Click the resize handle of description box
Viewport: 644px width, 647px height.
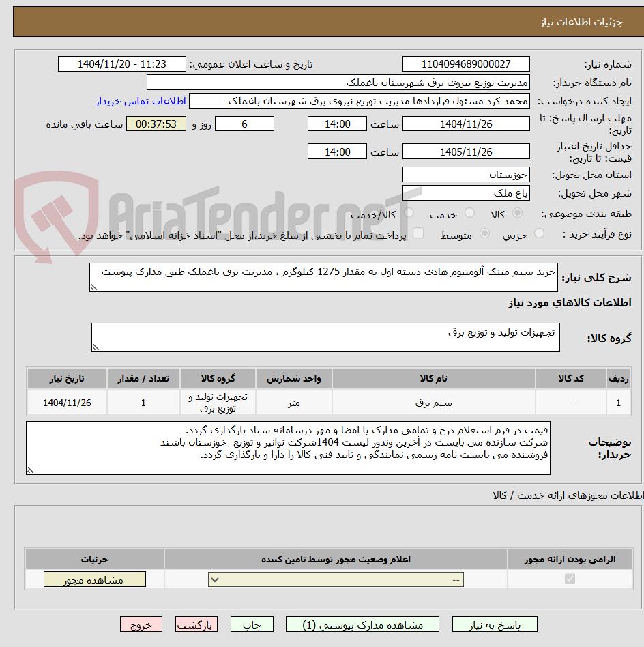coord(94,287)
